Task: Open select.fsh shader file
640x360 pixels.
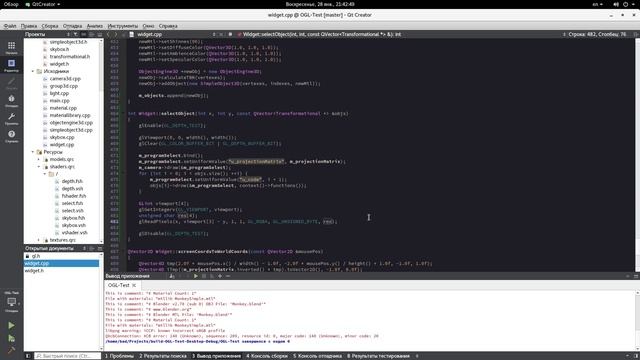Action: pos(72,203)
